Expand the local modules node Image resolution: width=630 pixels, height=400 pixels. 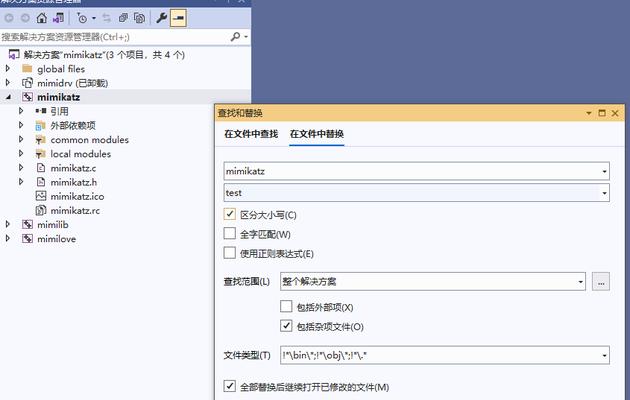21,153
